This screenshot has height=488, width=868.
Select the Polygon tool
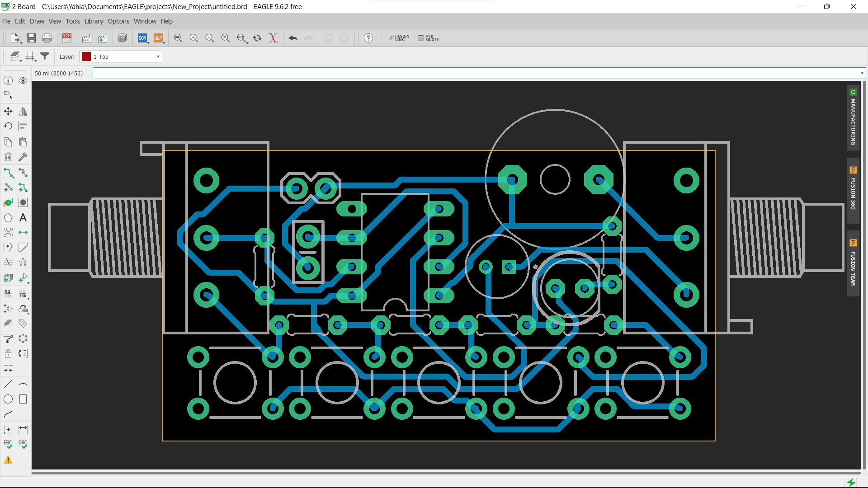8,218
